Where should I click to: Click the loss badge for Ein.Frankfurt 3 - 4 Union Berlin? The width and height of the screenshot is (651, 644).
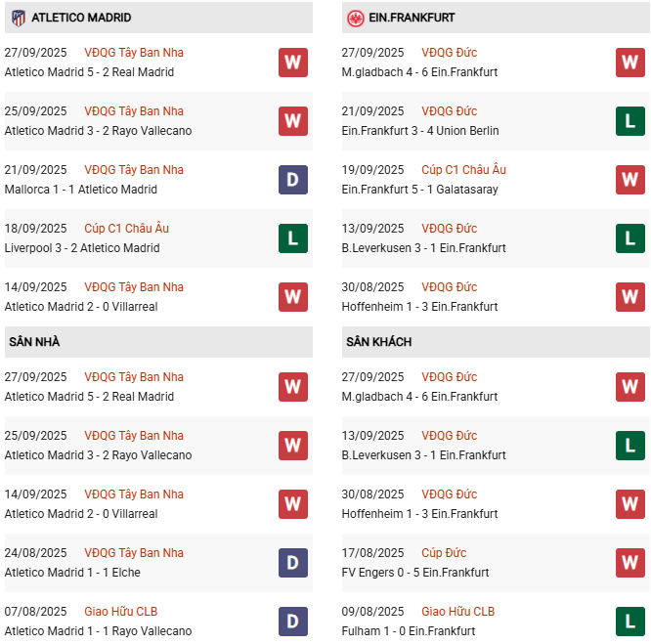click(629, 121)
